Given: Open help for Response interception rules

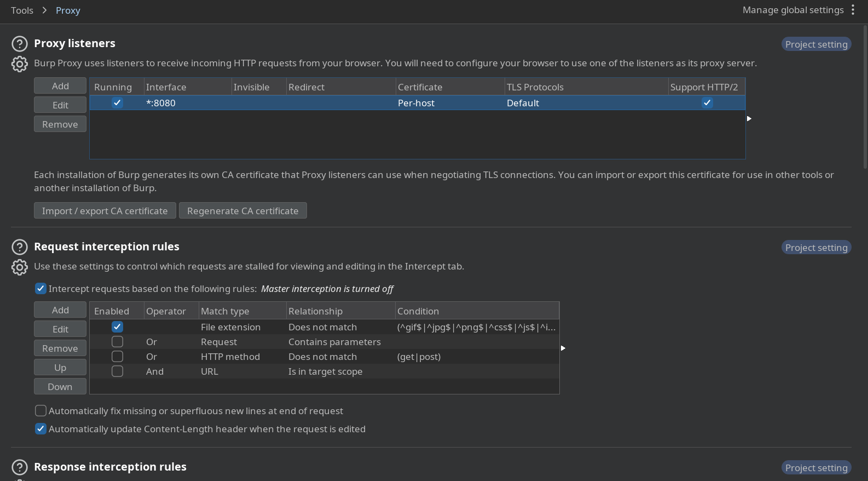Looking at the screenshot, I should click(20, 467).
